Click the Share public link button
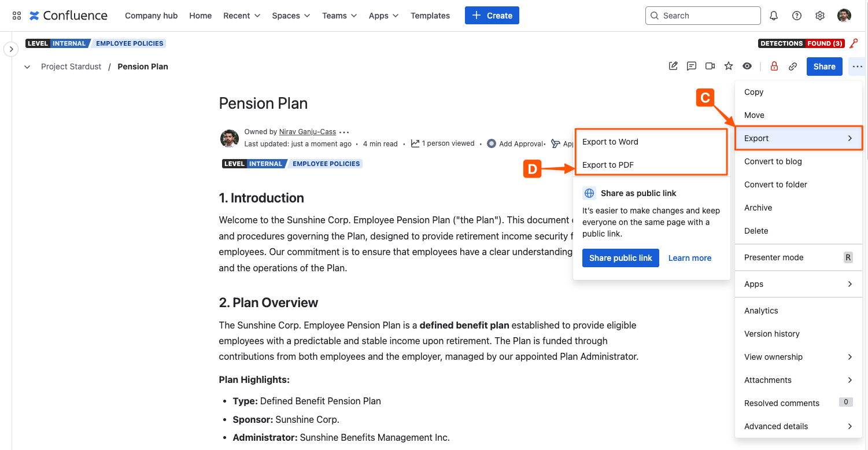This screenshot has height=450, width=868. 620,258
